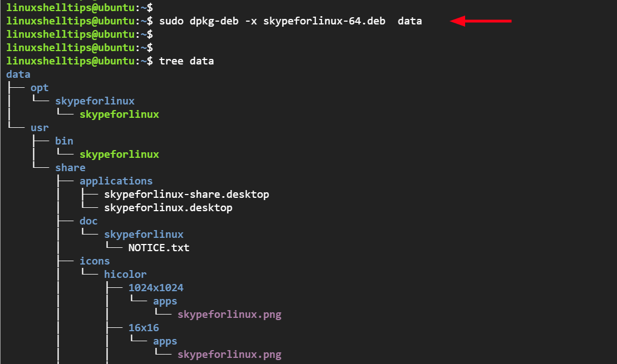Click the 'applications' directory entry
This screenshot has height=364, width=617.
pyautogui.click(x=116, y=181)
